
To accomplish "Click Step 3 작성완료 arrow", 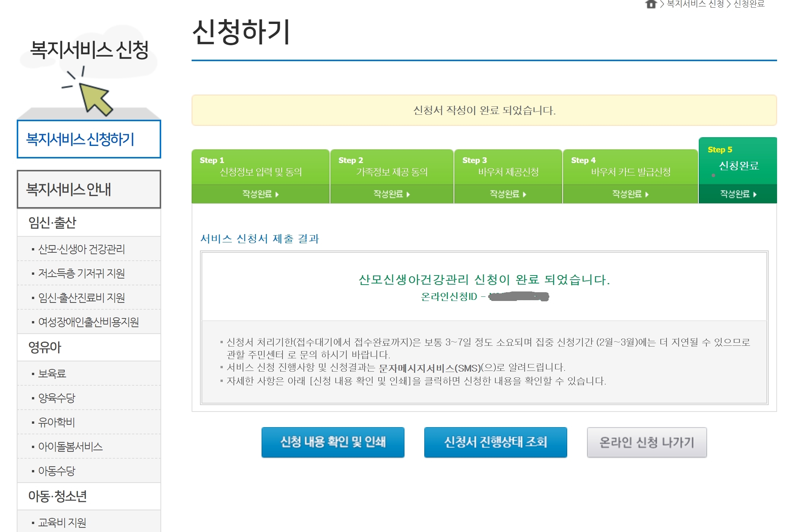I will tap(525, 195).
